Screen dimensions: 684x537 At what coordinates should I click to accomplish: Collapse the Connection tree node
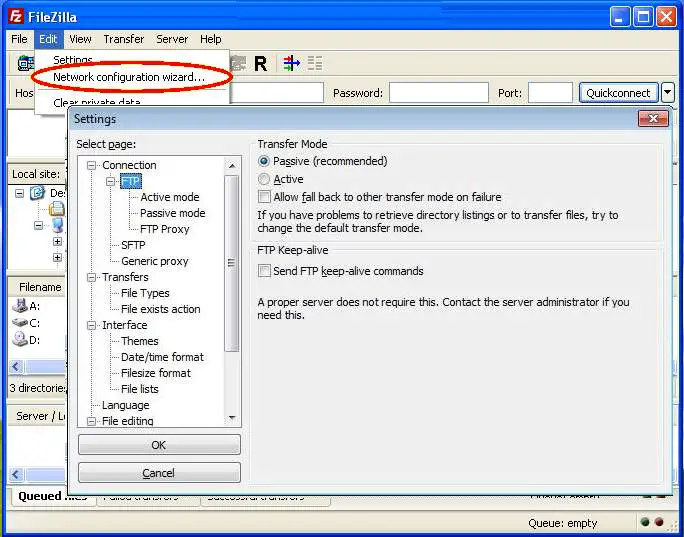91,165
